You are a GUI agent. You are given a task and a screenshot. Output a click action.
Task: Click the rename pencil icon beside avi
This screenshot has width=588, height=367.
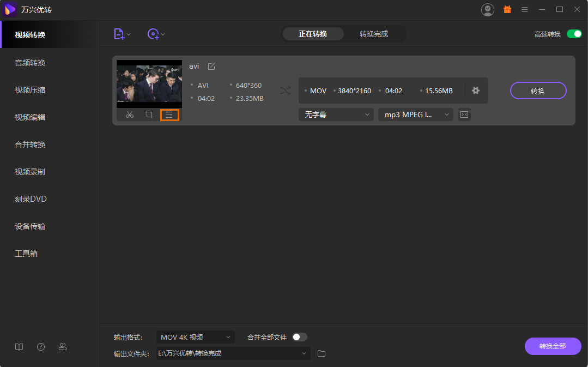[211, 67]
